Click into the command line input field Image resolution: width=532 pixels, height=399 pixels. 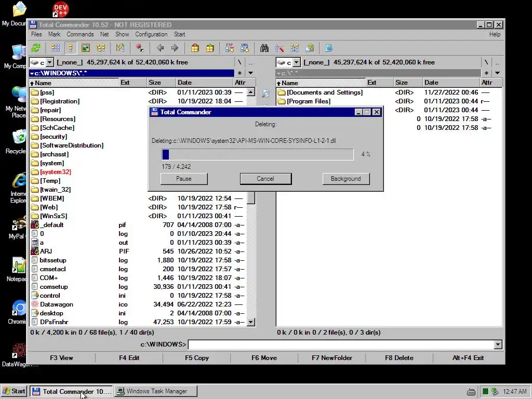tap(341, 344)
